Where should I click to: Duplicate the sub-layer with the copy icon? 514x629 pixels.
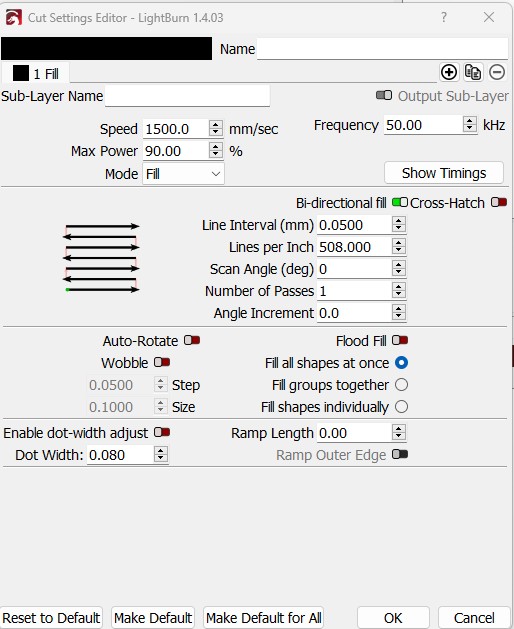click(473, 73)
